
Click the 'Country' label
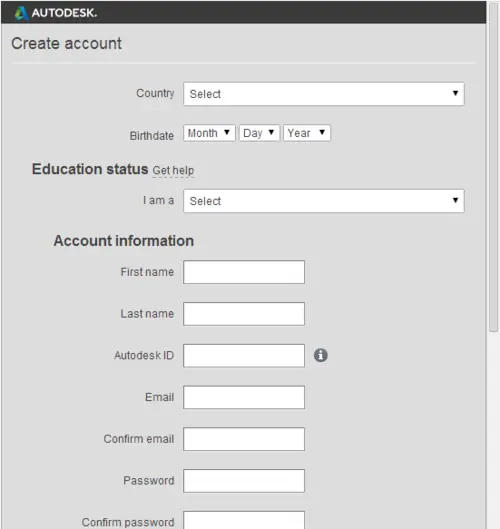click(x=155, y=93)
